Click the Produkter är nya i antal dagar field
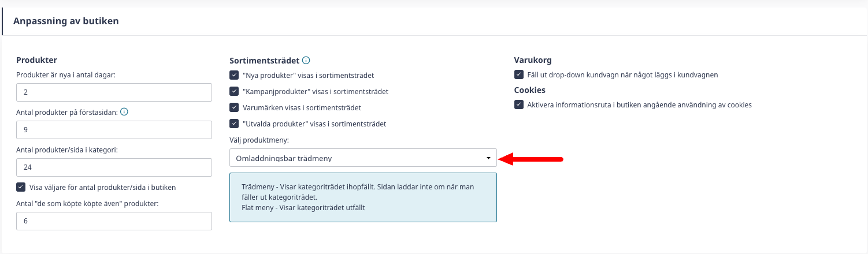868x254 pixels. point(114,92)
